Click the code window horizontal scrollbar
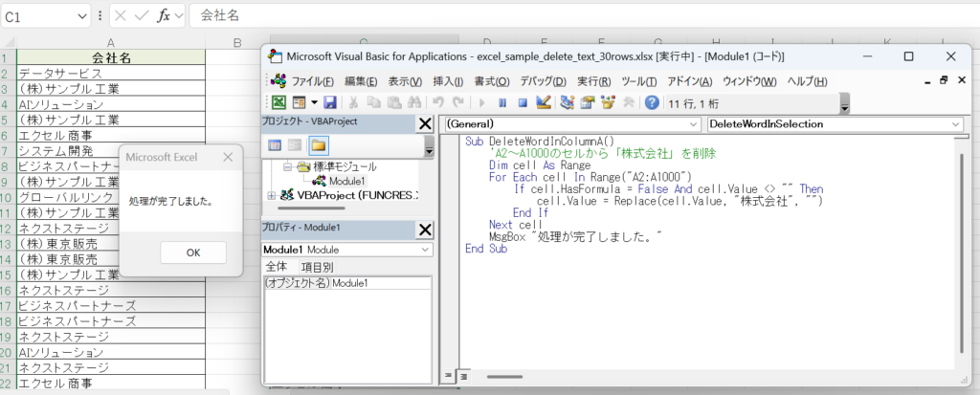This screenshot has width=980, height=395. click(504, 377)
